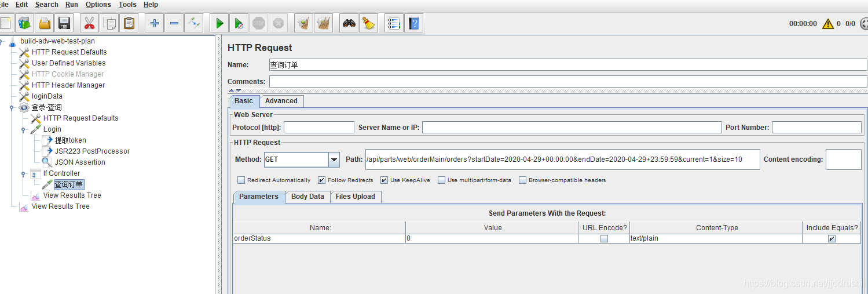
Task: Select the Basic tab
Action: coord(244,101)
